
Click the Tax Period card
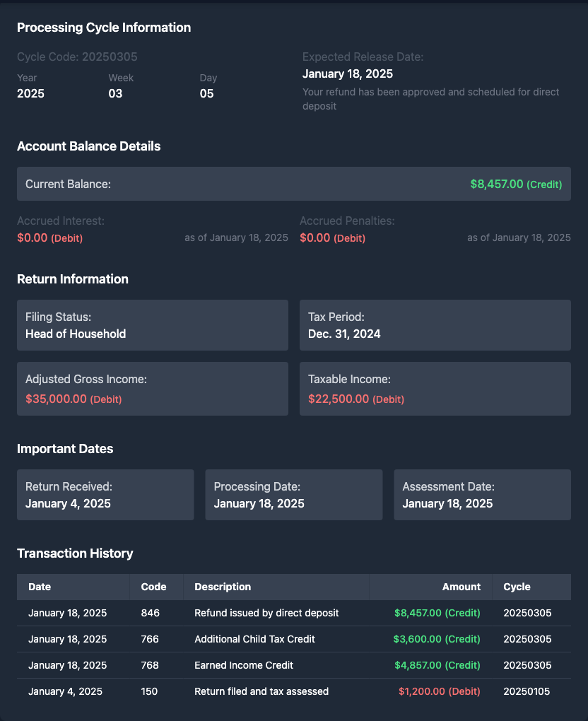[435, 325]
